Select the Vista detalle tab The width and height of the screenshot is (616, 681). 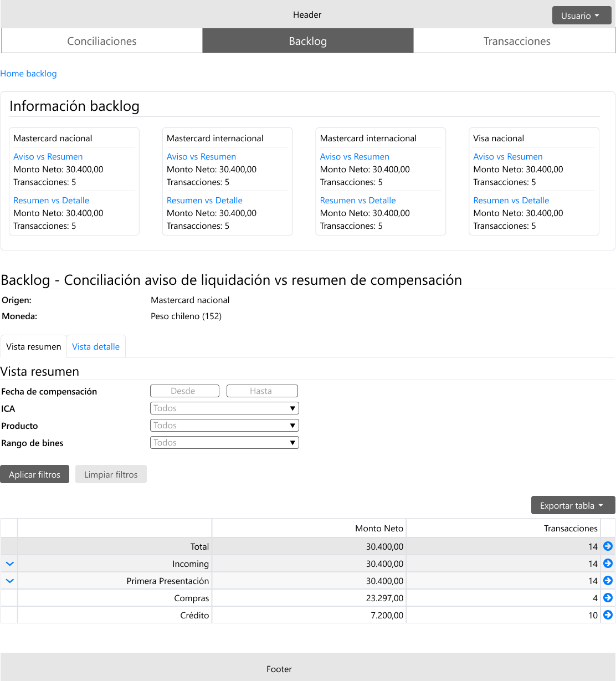pyautogui.click(x=96, y=347)
